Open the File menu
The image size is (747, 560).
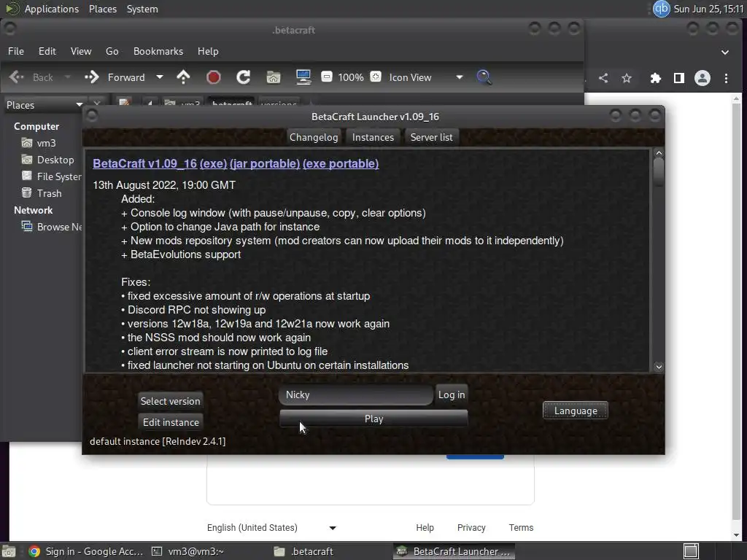[x=16, y=51]
